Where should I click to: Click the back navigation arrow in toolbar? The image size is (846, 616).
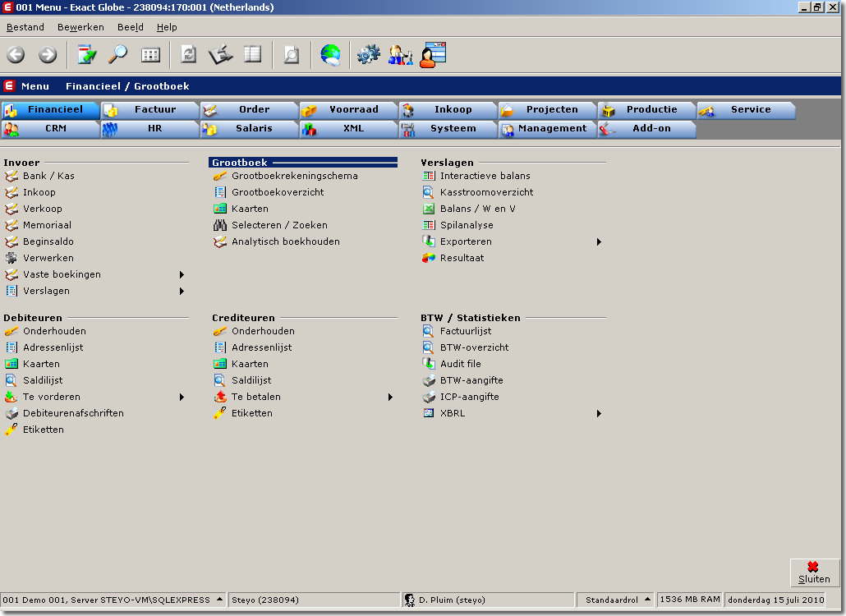16,55
